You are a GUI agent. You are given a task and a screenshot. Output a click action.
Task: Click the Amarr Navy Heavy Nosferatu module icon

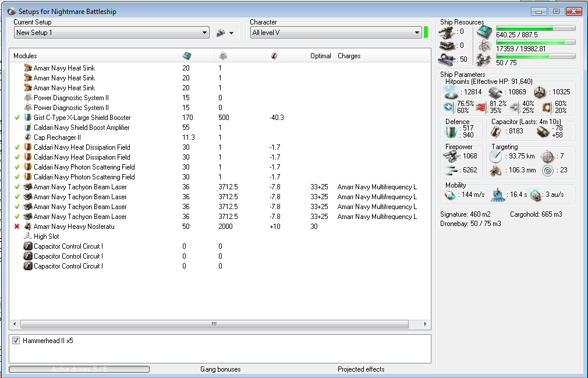pos(27,227)
